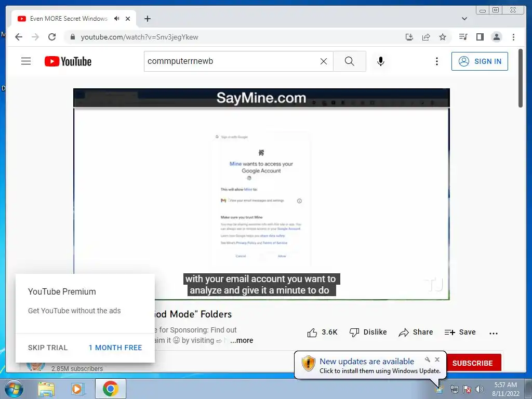The height and width of the screenshot is (399, 532).
Task: Click the browser forward arrow
Action: (35, 37)
